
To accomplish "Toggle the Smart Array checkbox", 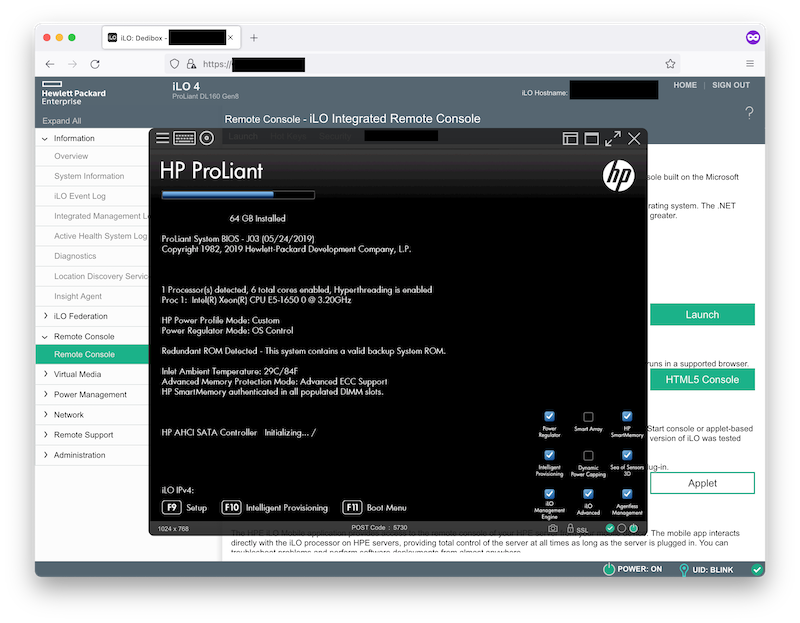I will click(x=588, y=417).
